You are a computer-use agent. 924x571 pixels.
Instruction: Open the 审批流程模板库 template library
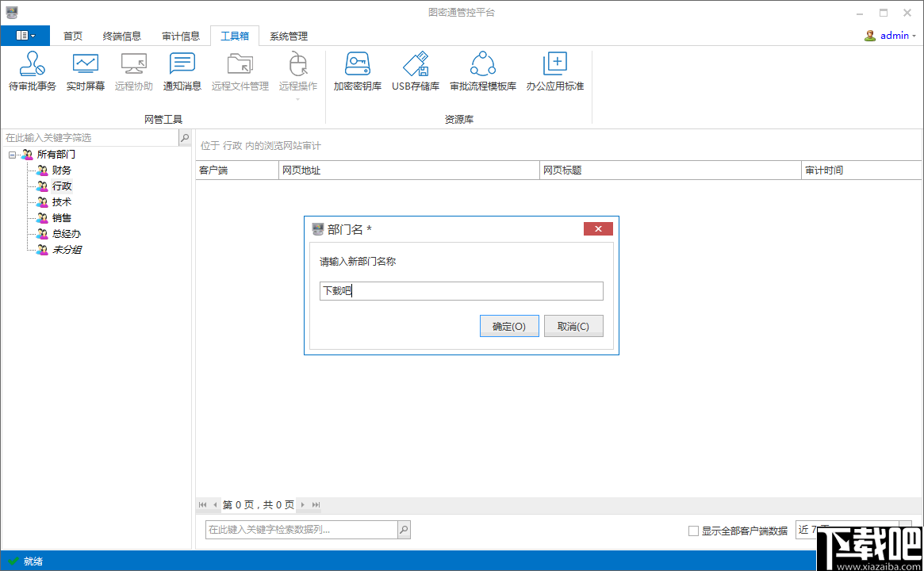pos(481,71)
